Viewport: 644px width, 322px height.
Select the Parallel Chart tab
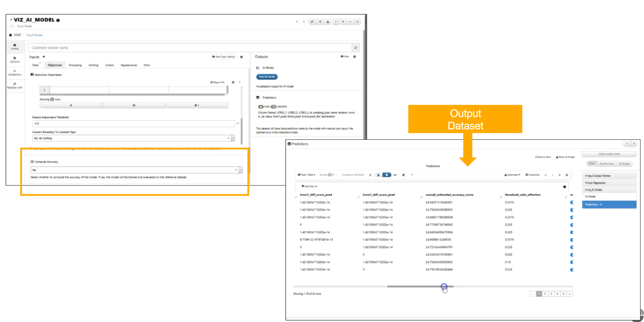coord(607,164)
